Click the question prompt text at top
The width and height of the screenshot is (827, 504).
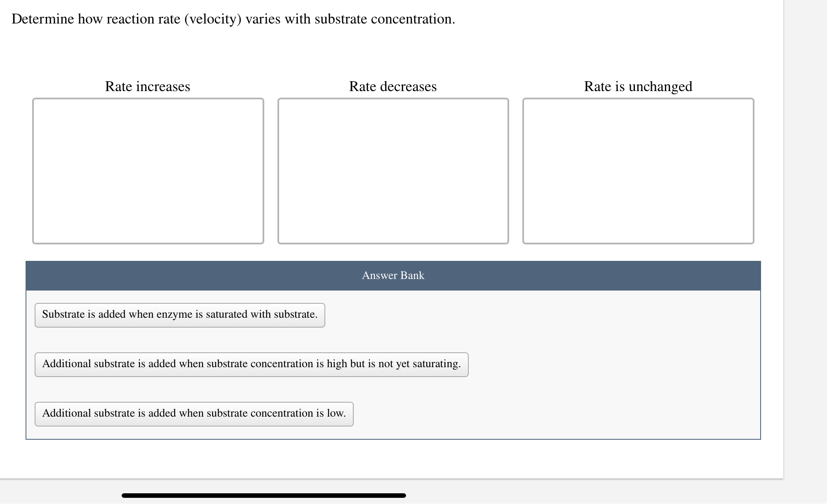[233, 19]
